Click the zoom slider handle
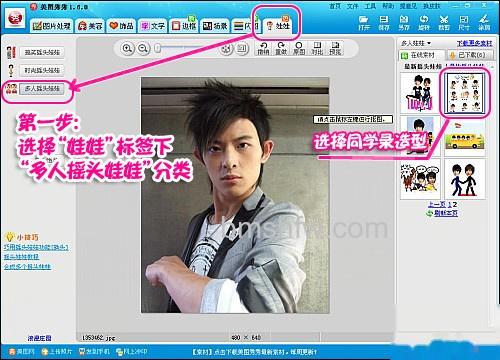The image size is (500, 360). coord(158,49)
